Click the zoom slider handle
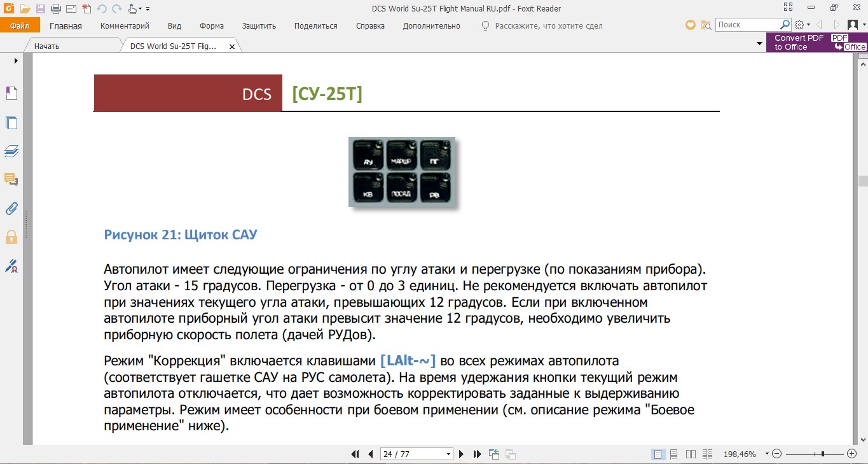This screenshot has width=868, height=464. (x=823, y=454)
